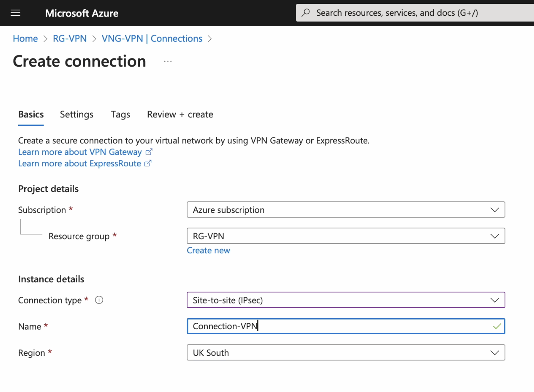
Task: Click the Microsoft Azure logo
Action: pos(82,13)
